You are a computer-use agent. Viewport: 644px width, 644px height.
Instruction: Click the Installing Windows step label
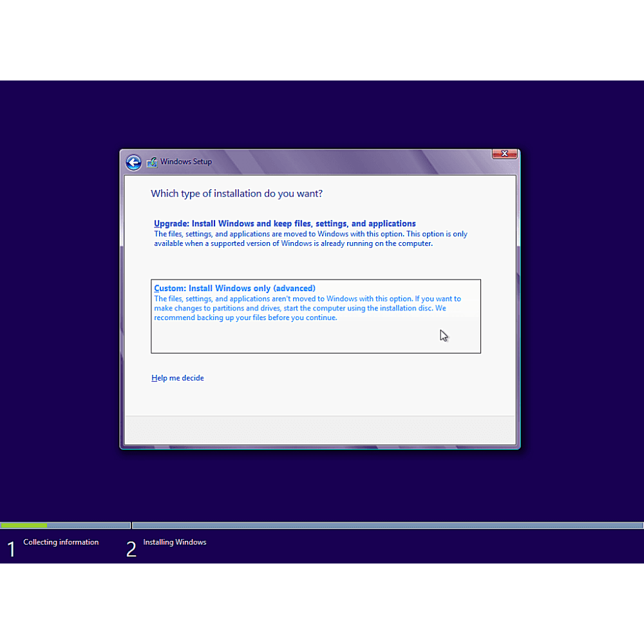175,542
